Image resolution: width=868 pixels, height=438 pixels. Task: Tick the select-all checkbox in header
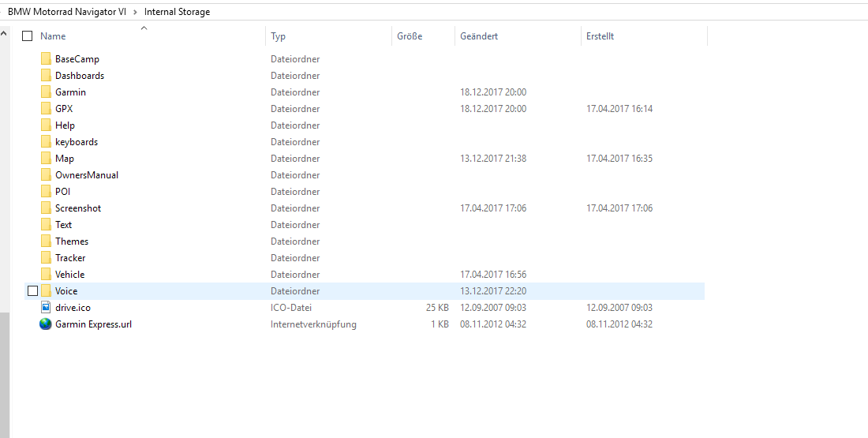pyautogui.click(x=28, y=36)
